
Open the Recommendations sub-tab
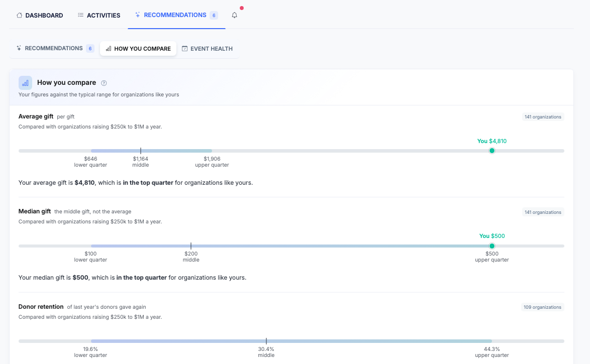point(55,49)
